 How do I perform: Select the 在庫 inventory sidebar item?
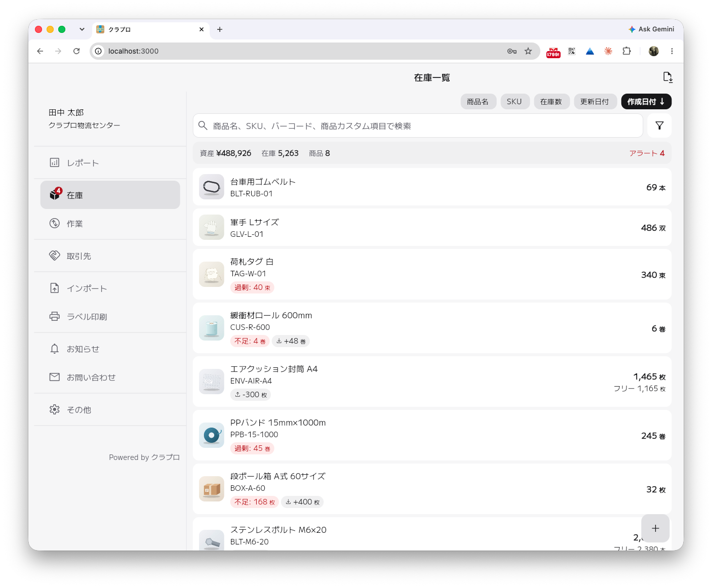(x=110, y=195)
